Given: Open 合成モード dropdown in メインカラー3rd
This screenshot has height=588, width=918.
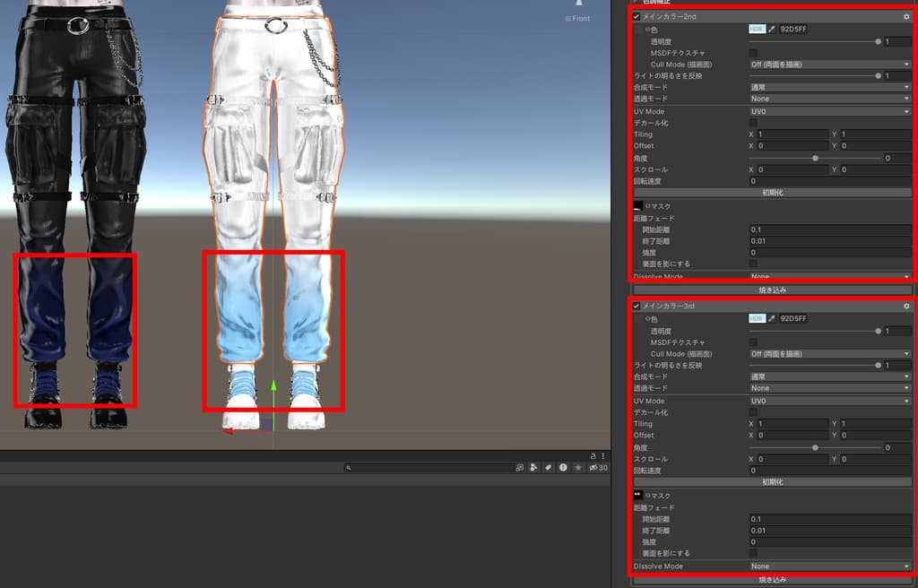Looking at the screenshot, I should pyautogui.click(x=830, y=376).
